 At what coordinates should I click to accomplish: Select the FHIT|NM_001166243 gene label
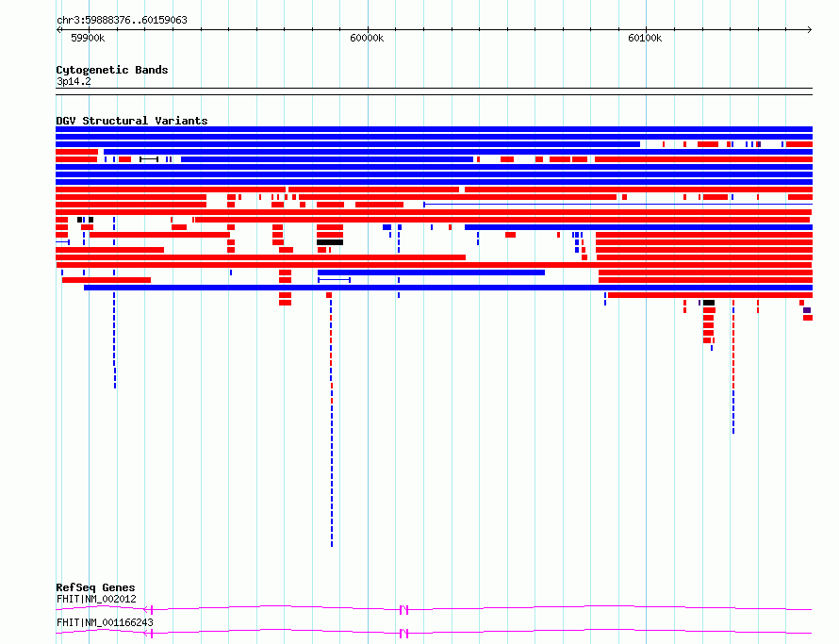[105, 622]
